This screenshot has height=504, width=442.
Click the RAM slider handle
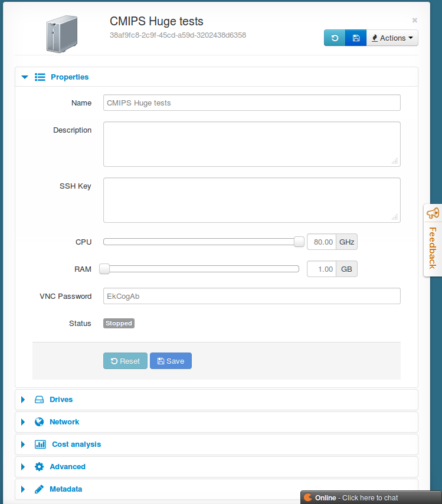(x=104, y=269)
